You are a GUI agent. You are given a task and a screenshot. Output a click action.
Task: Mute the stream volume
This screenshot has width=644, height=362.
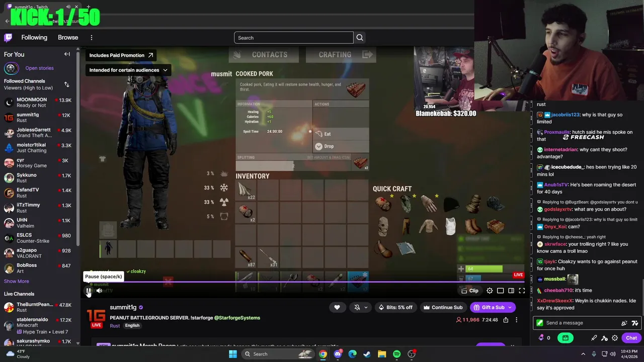click(99, 291)
